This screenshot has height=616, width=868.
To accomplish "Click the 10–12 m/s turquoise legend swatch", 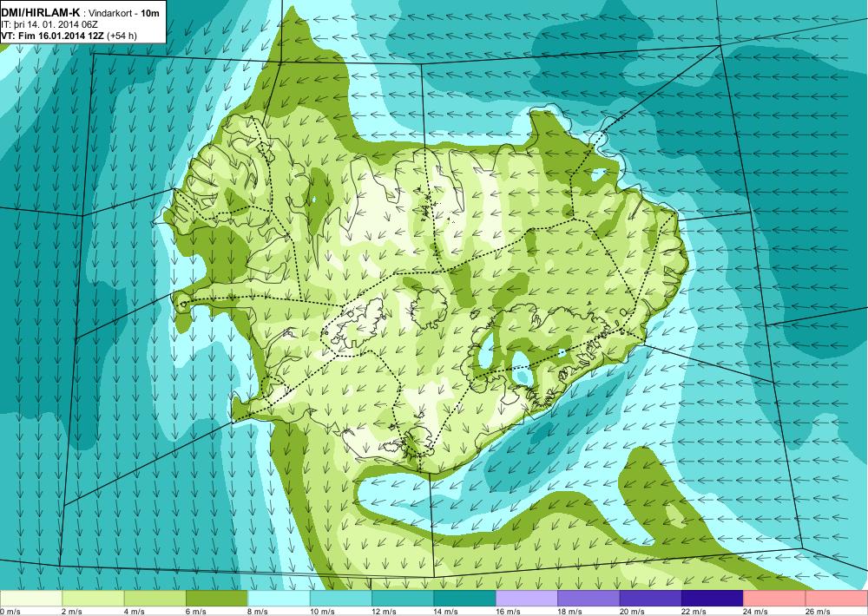I will [x=341, y=598].
